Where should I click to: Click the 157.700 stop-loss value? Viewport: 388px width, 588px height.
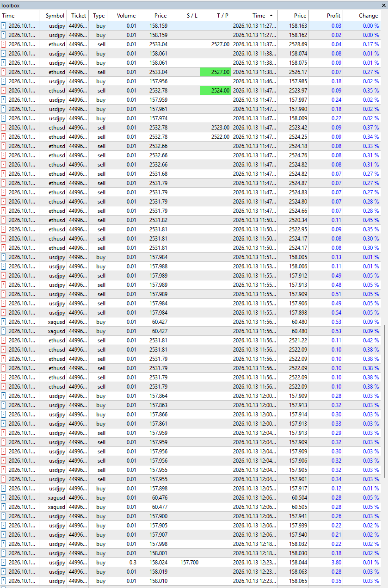pos(189,563)
